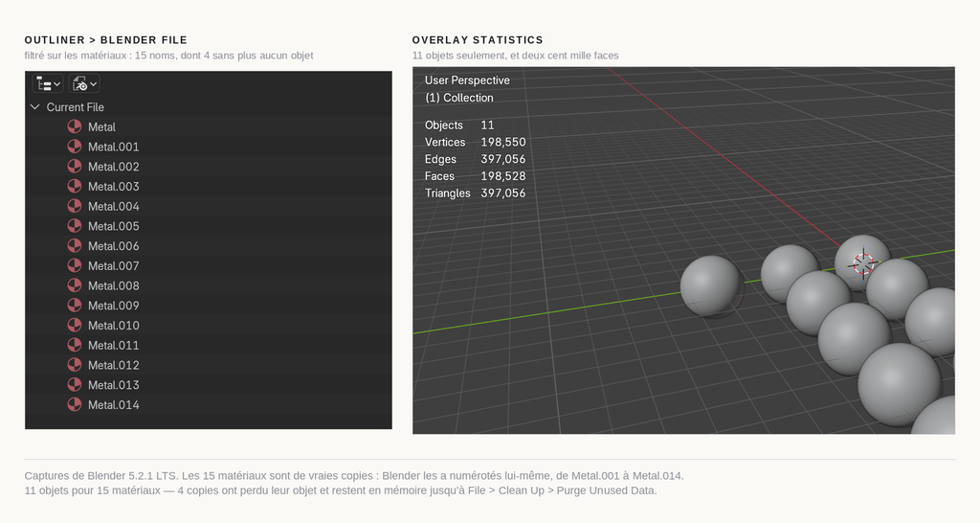The image size is (980, 523).
Task: Click the 3D cursor in the viewport
Action: [863, 264]
